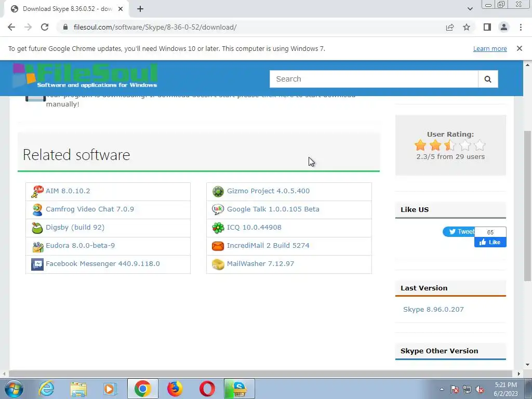
Task: Click the Facebook Messenger icon
Action: coord(37,264)
